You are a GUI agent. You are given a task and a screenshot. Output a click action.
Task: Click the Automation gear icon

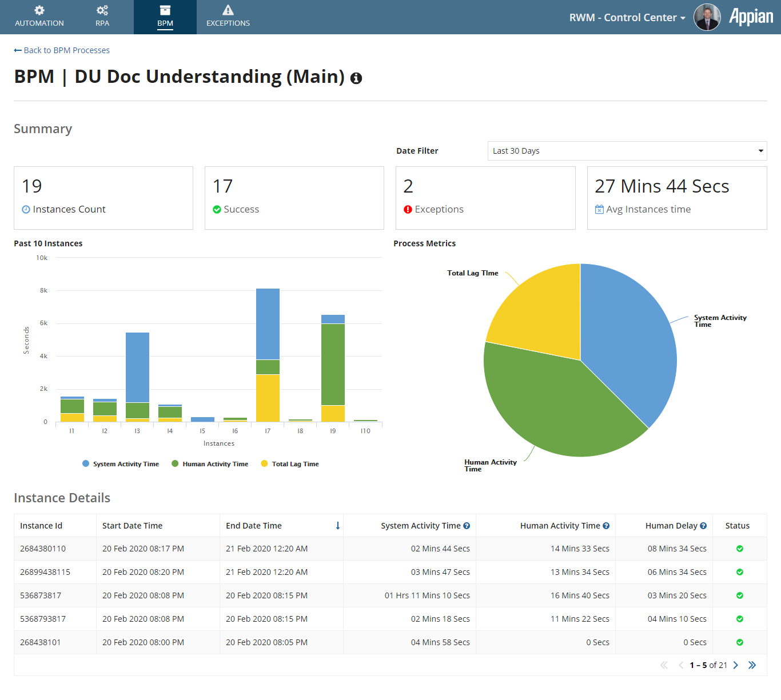39,10
